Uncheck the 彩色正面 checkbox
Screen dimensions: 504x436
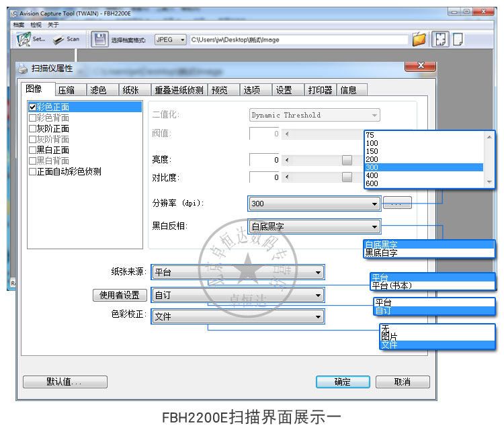tap(32, 107)
